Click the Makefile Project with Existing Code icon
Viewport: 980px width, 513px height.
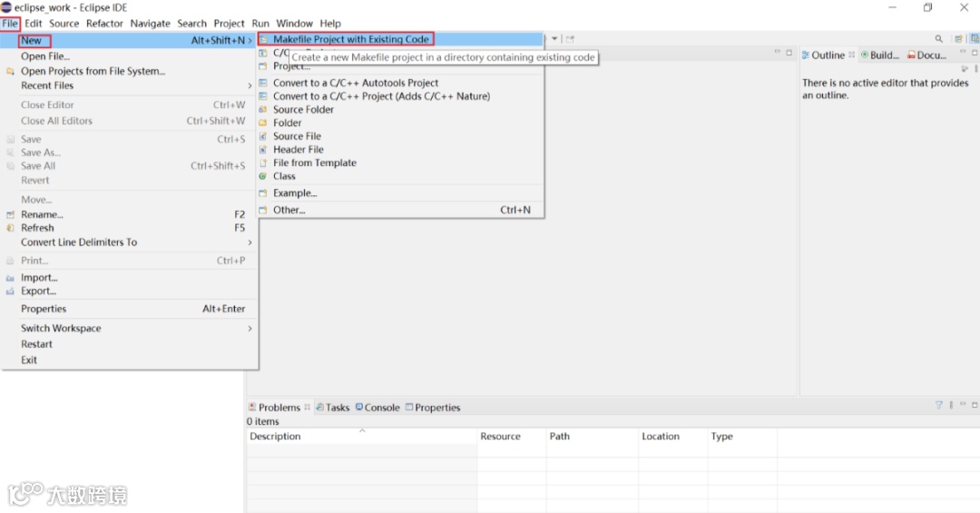264,39
